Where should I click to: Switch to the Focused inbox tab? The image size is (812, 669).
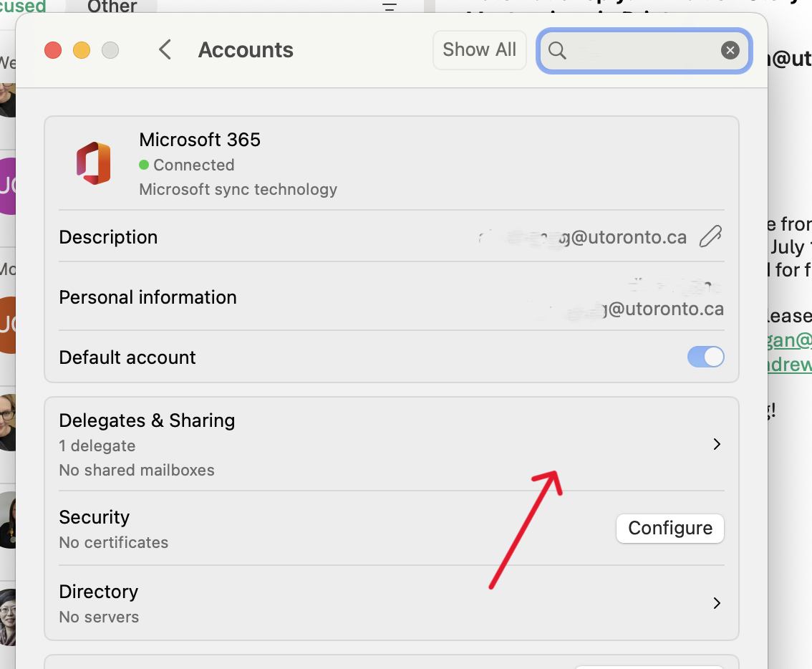tap(23, 7)
